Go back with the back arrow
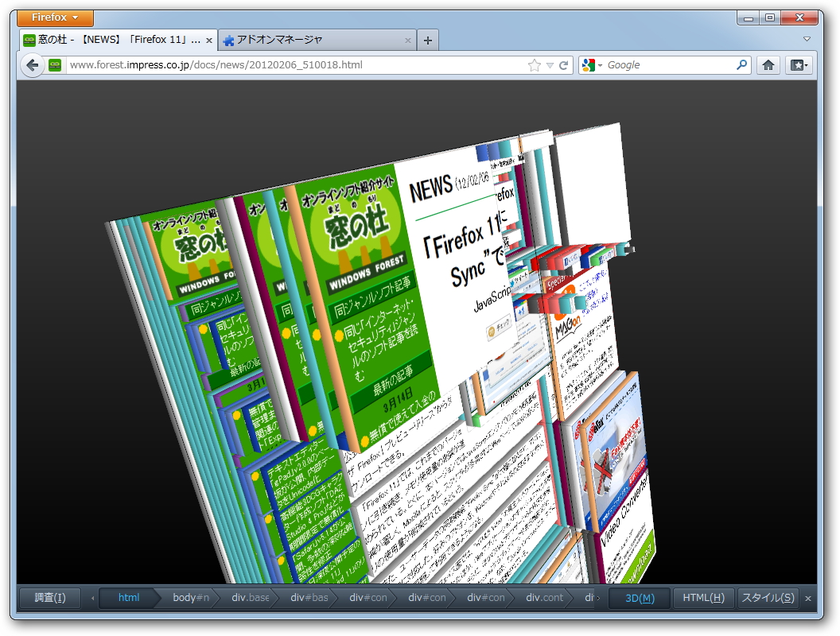840x636 pixels. (x=32, y=65)
